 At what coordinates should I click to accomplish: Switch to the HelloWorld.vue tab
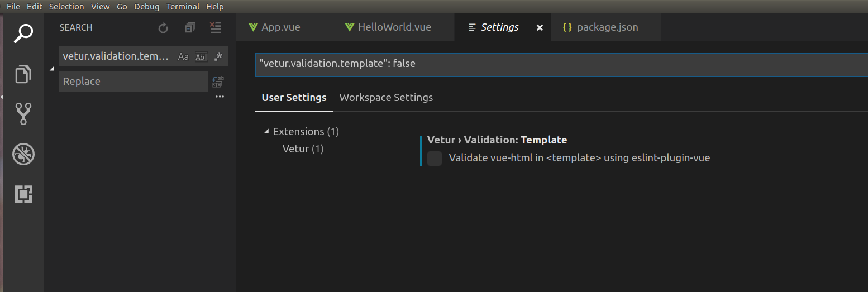(x=394, y=27)
